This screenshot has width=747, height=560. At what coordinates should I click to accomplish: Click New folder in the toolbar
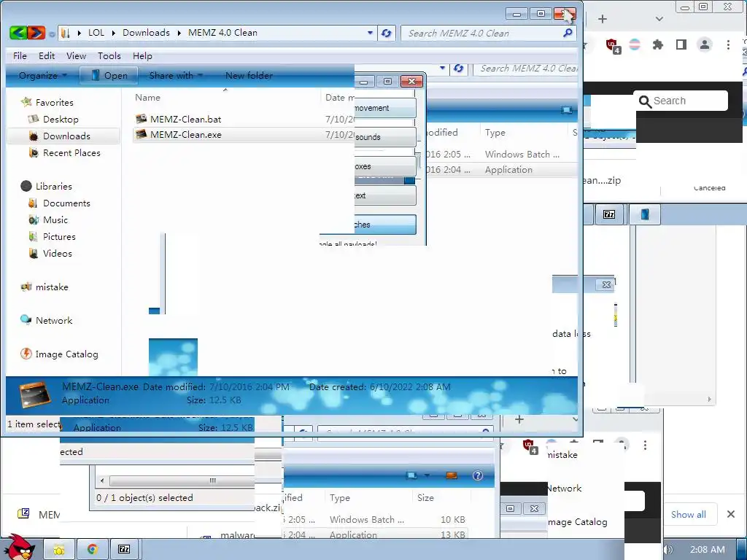[249, 76]
